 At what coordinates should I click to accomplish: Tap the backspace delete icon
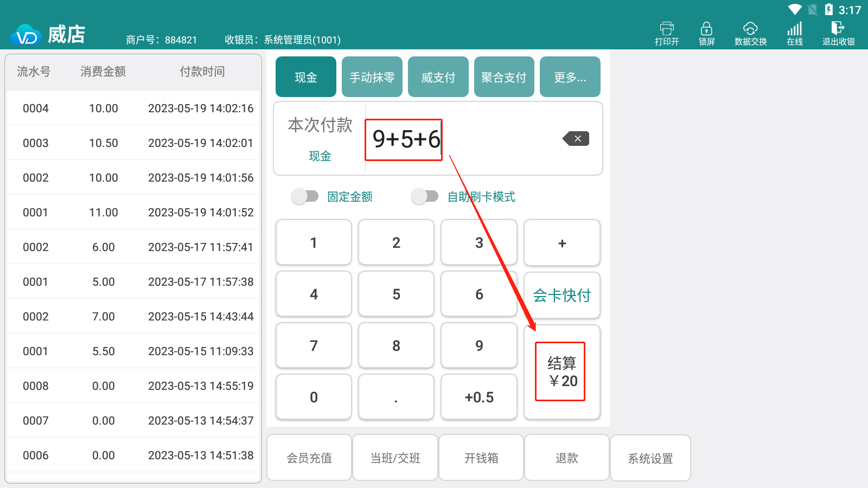[576, 139]
